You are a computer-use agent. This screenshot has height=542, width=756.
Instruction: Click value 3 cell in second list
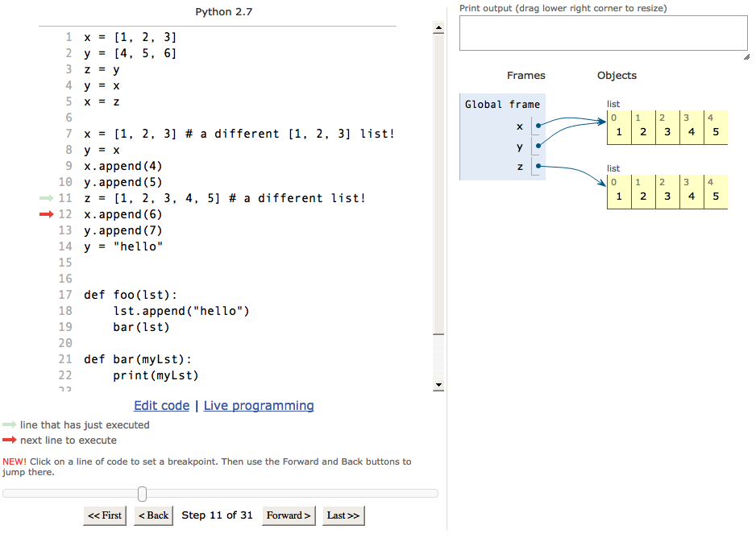[x=667, y=192]
